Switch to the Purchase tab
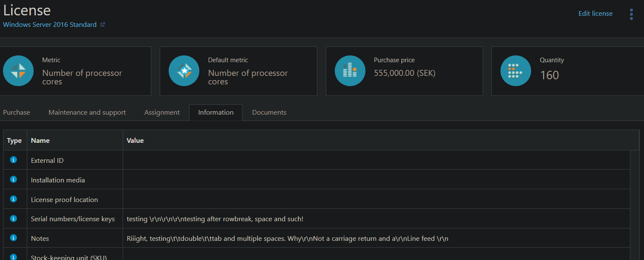Image resolution: width=644 pixels, height=260 pixels. tap(16, 112)
